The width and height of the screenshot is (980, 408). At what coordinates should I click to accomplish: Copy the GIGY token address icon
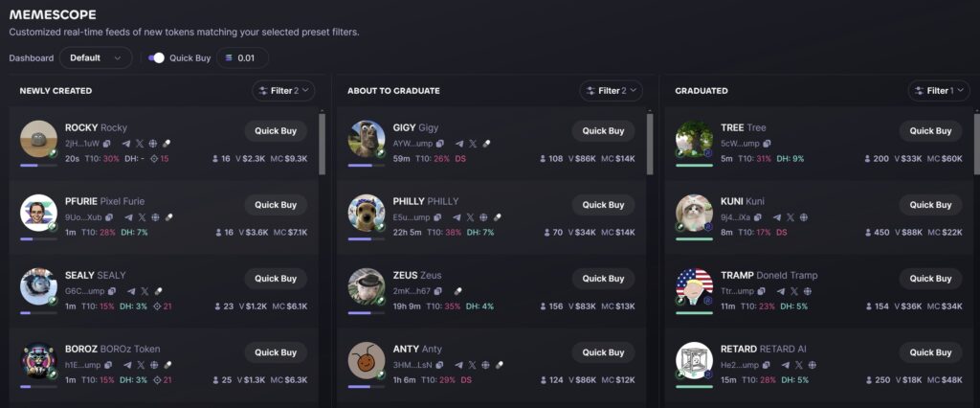click(440, 144)
